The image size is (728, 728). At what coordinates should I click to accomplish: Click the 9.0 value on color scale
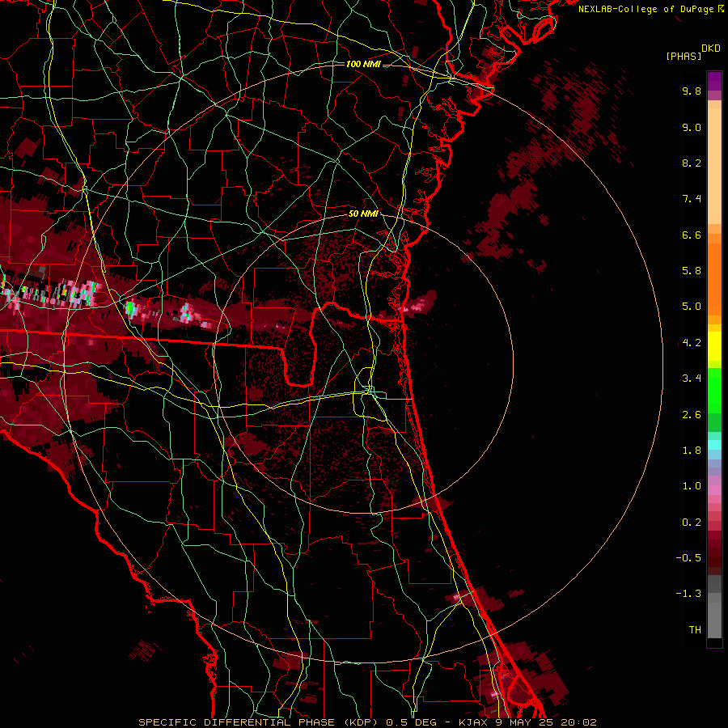(x=692, y=128)
